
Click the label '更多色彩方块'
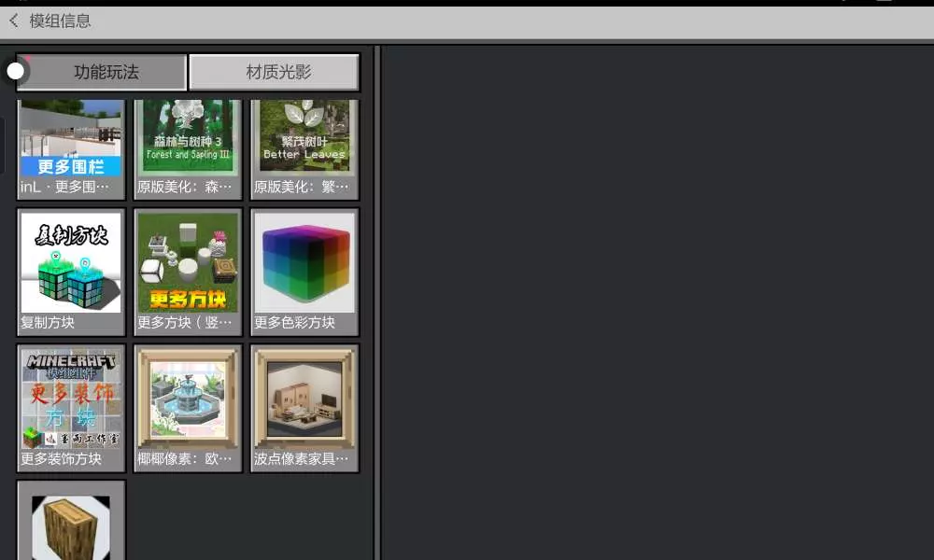[x=295, y=323]
